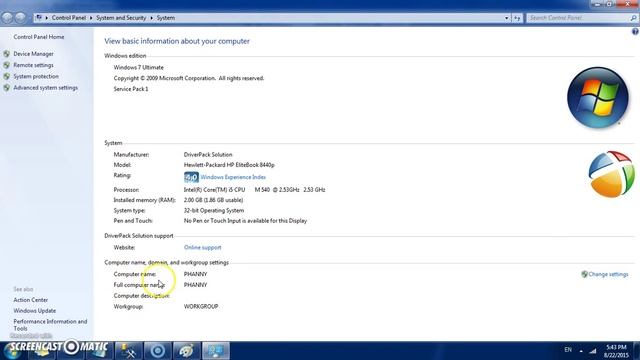Click the computer icon in the address bar
Viewport: 640px width, 360px height.
(39, 18)
